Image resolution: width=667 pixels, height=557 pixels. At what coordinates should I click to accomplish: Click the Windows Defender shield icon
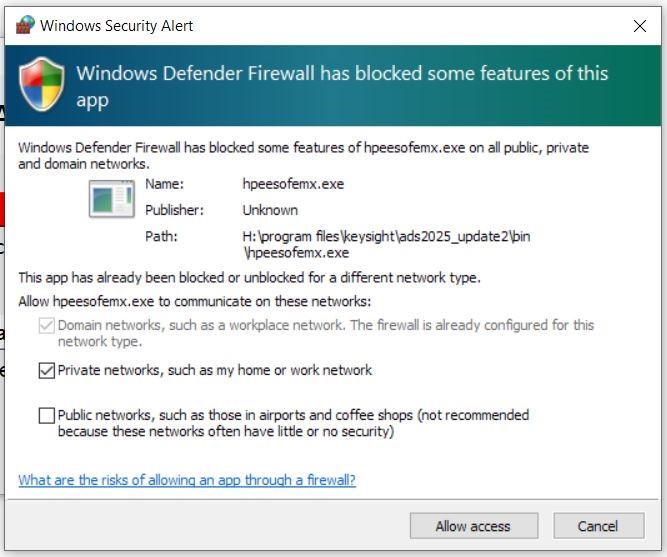[42, 85]
